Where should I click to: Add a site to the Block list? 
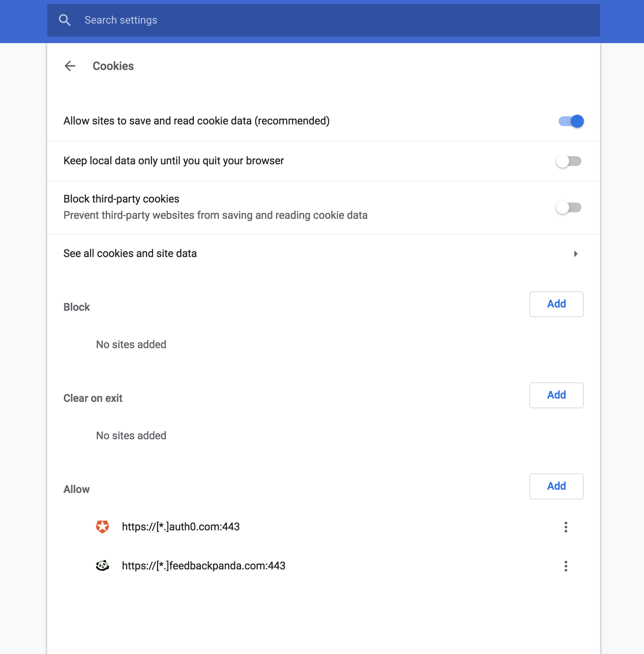click(x=556, y=304)
